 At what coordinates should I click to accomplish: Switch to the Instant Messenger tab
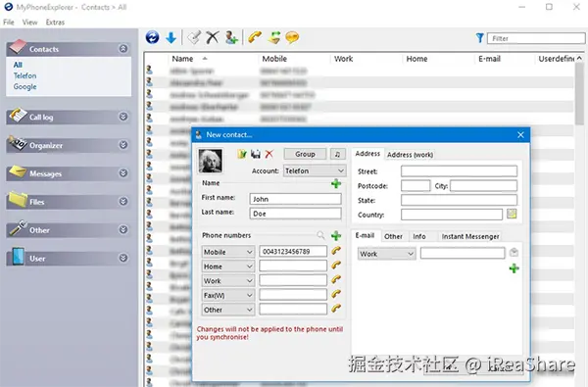tap(470, 236)
